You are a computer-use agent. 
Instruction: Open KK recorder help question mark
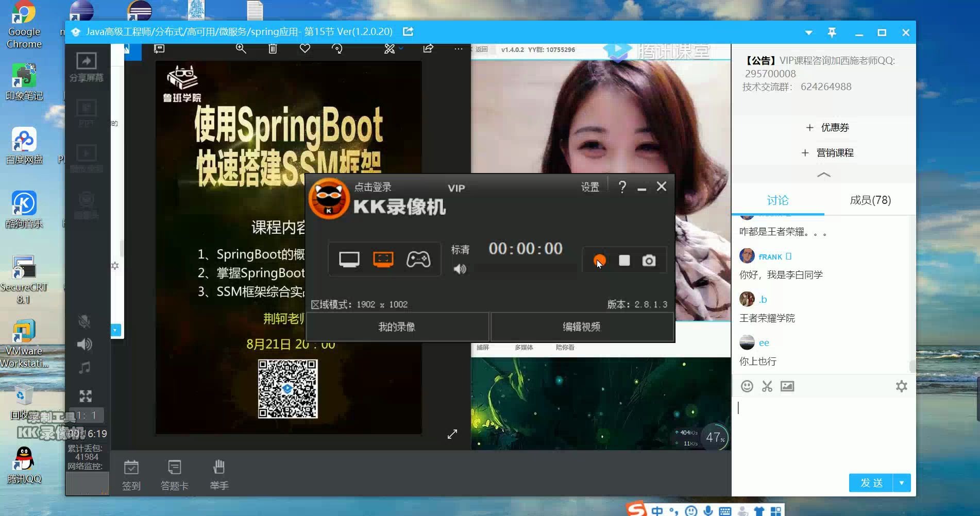tap(622, 186)
